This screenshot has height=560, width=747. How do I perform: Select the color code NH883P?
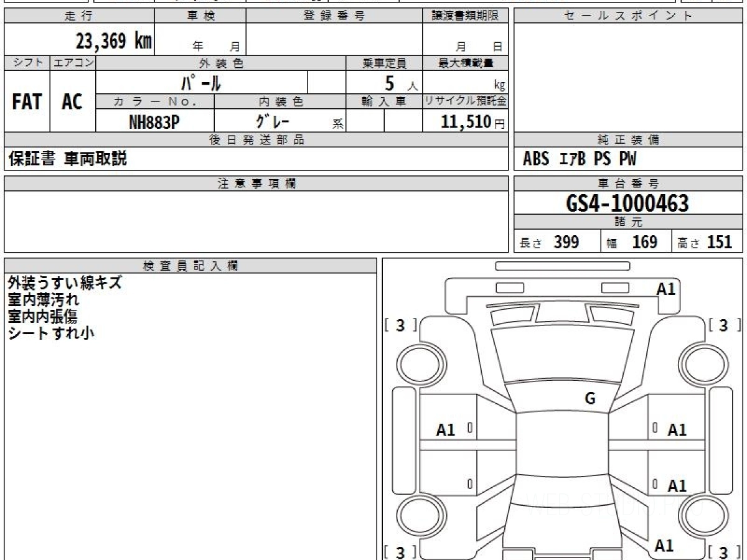point(154,122)
